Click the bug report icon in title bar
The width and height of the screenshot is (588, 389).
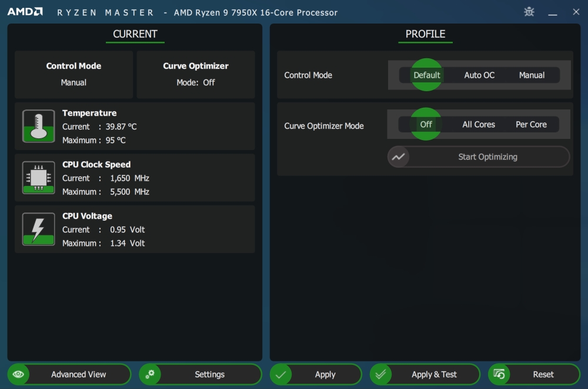529,12
